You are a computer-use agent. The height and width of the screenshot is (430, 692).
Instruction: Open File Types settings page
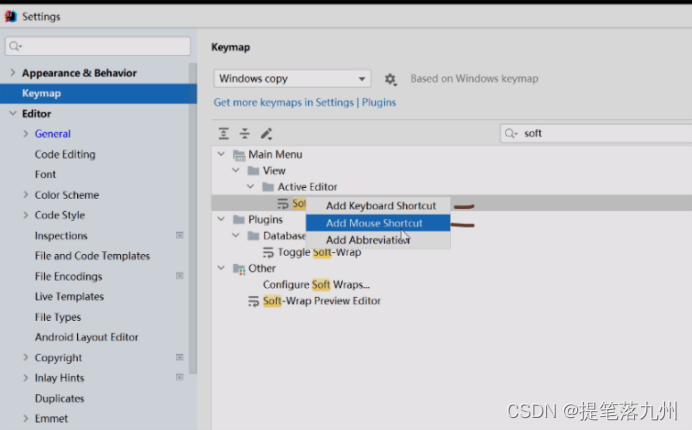(x=58, y=317)
